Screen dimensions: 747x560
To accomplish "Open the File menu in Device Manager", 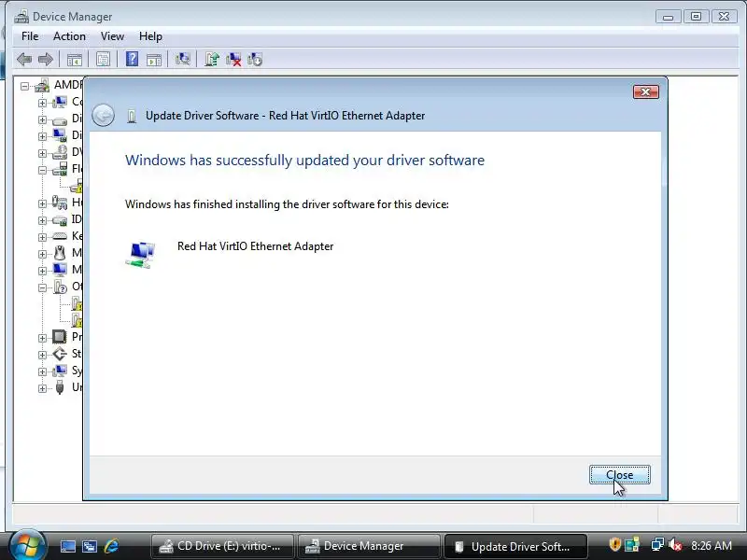I will [30, 36].
